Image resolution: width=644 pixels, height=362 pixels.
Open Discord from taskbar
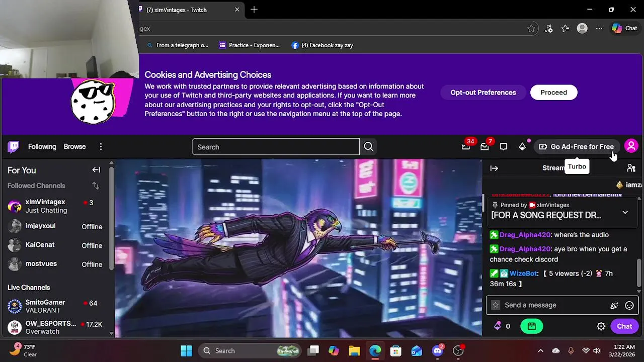point(437,351)
